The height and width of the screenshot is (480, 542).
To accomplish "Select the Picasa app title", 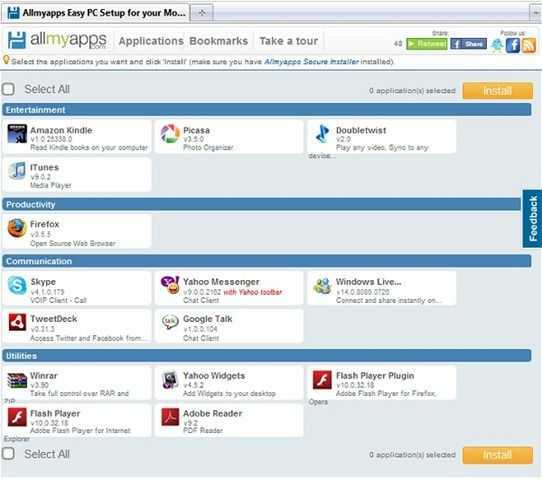I will [x=196, y=130].
